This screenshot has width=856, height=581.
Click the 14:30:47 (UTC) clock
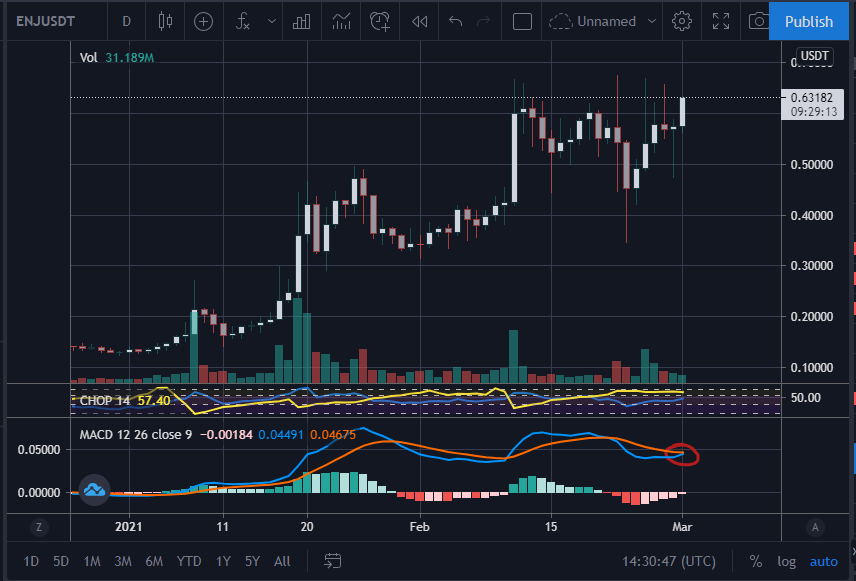[x=669, y=561]
